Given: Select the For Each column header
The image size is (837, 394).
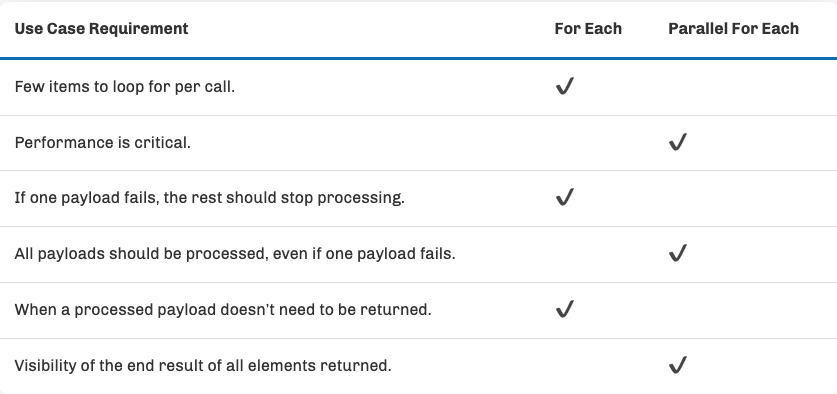Looking at the screenshot, I should (588, 28).
